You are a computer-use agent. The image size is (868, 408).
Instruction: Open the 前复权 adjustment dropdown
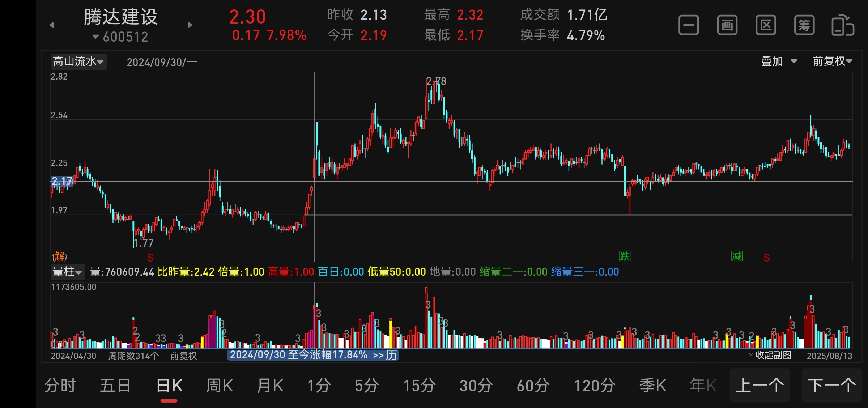pos(832,61)
